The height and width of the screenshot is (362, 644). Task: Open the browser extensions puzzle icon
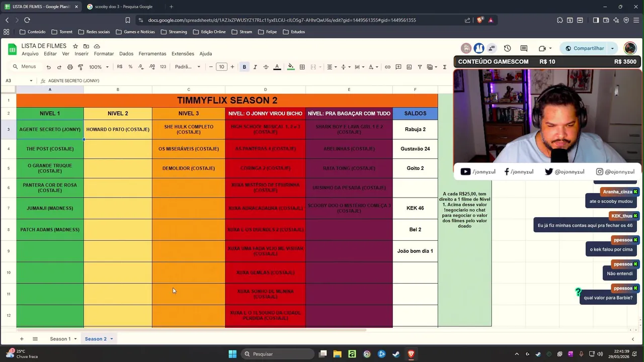(x=559, y=20)
